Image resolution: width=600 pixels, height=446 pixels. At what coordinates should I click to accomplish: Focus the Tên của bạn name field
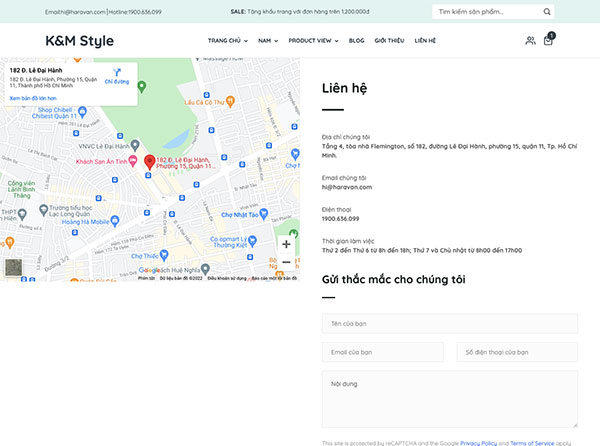450,324
